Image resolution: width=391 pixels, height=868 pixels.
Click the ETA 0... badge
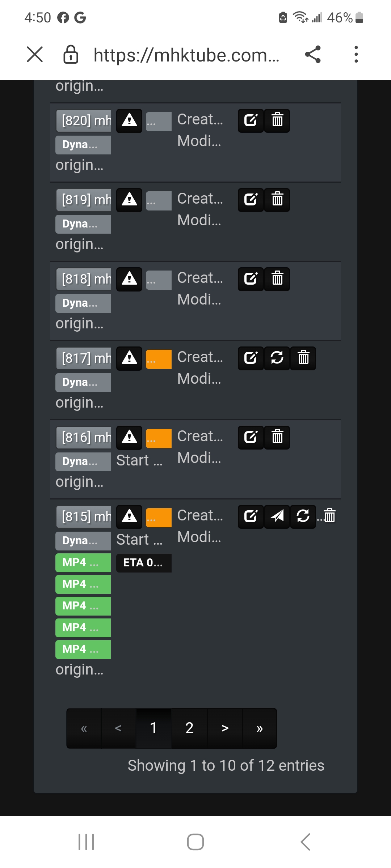(x=144, y=563)
